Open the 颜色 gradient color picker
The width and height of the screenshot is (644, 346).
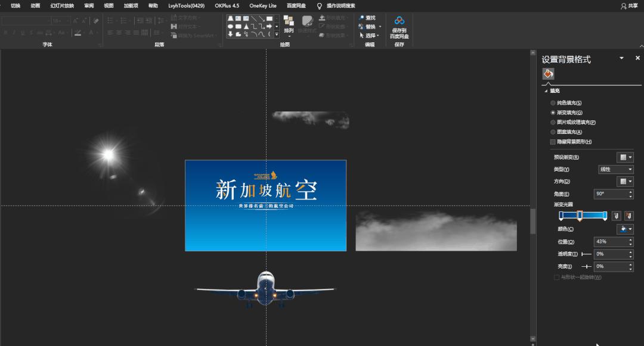(624, 229)
